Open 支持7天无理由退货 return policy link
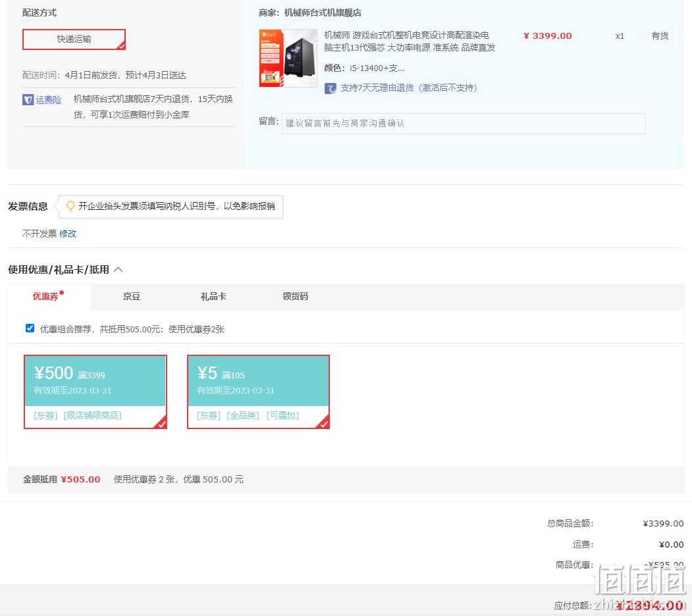The height and width of the screenshot is (616, 692). click(x=409, y=88)
